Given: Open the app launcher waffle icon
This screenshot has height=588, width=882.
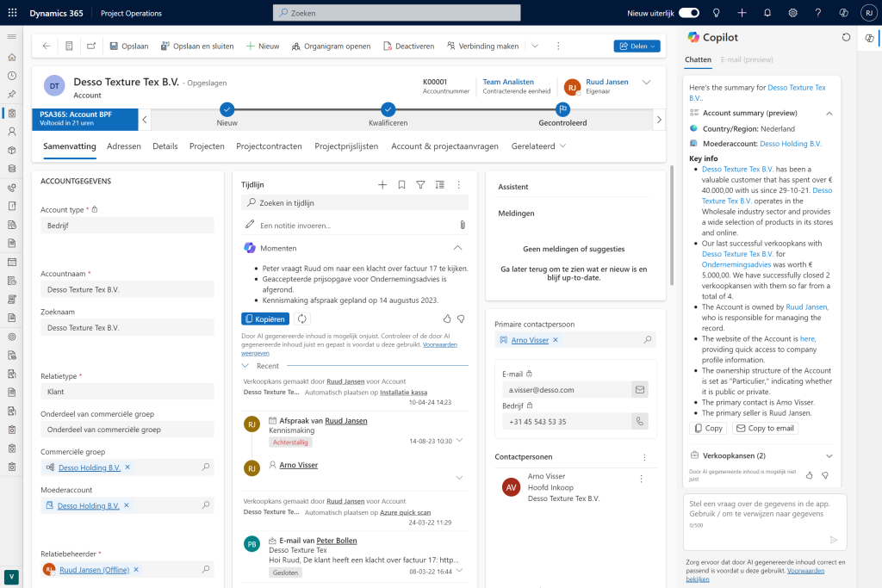Looking at the screenshot, I should tap(12, 12).
